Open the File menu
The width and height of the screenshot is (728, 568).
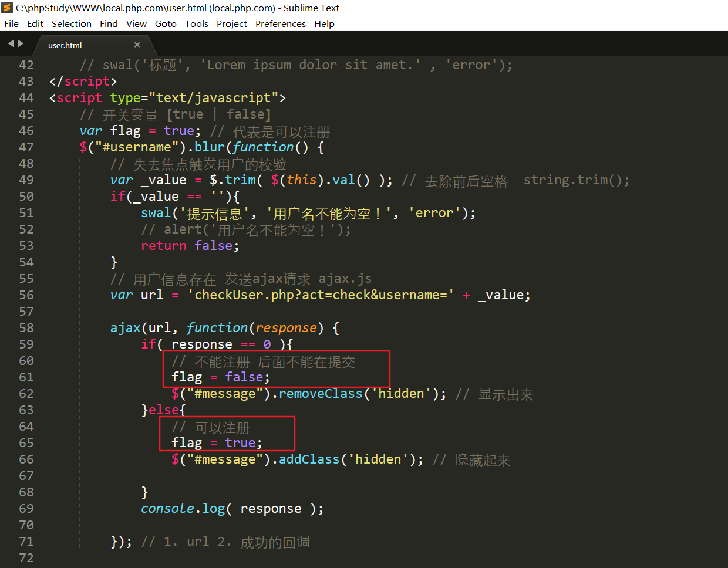pos(11,24)
